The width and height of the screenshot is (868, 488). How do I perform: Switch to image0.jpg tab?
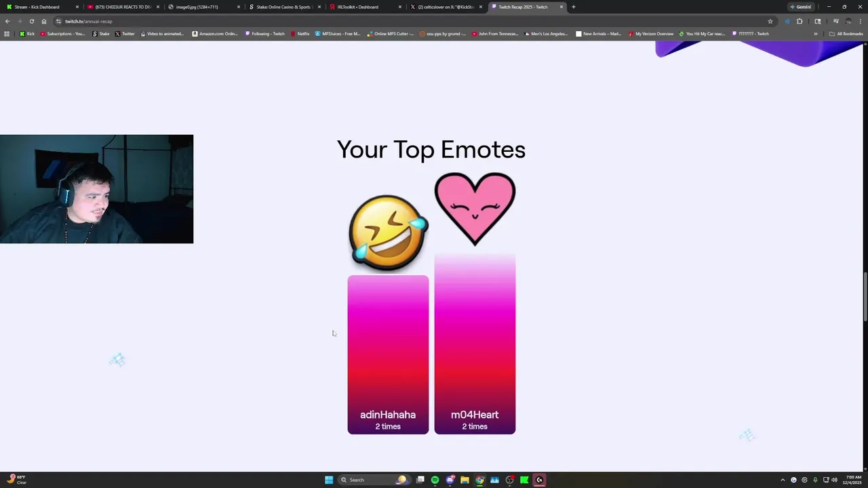point(203,7)
